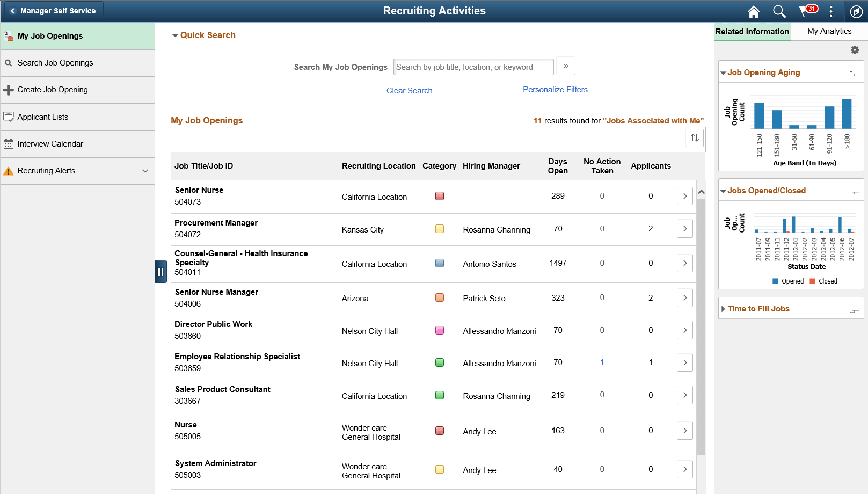Select the Create Job Opening plus icon
The width and height of the screenshot is (868, 494).
(x=9, y=89)
